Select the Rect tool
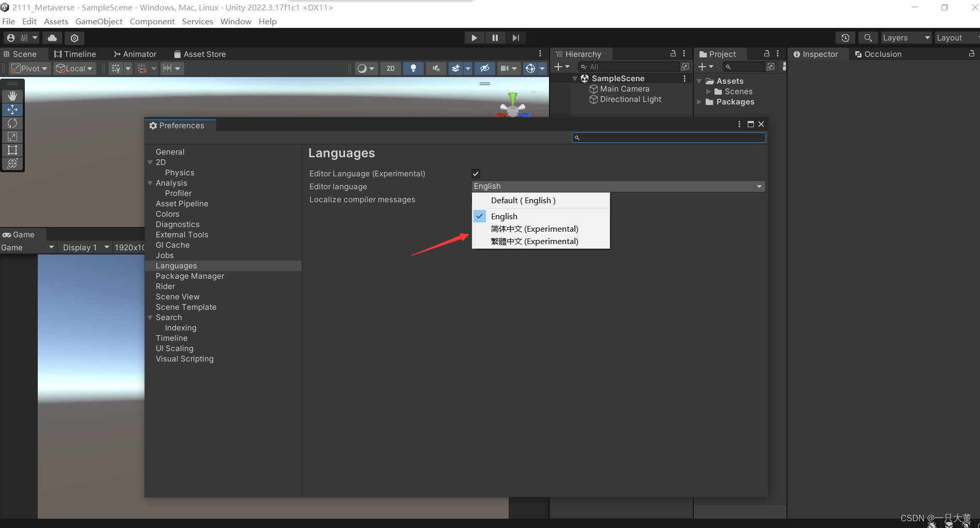The height and width of the screenshot is (528, 980). pos(12,150)
